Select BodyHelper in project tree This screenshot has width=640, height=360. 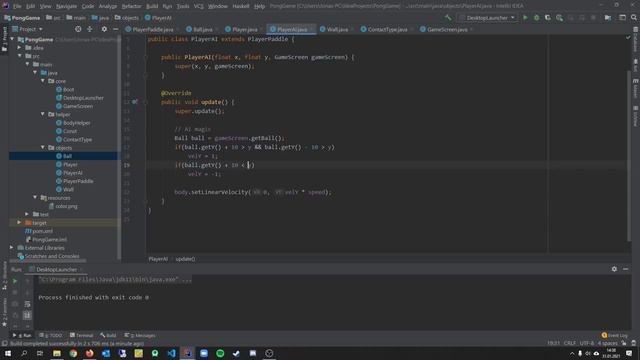click(x=76, y=123)
